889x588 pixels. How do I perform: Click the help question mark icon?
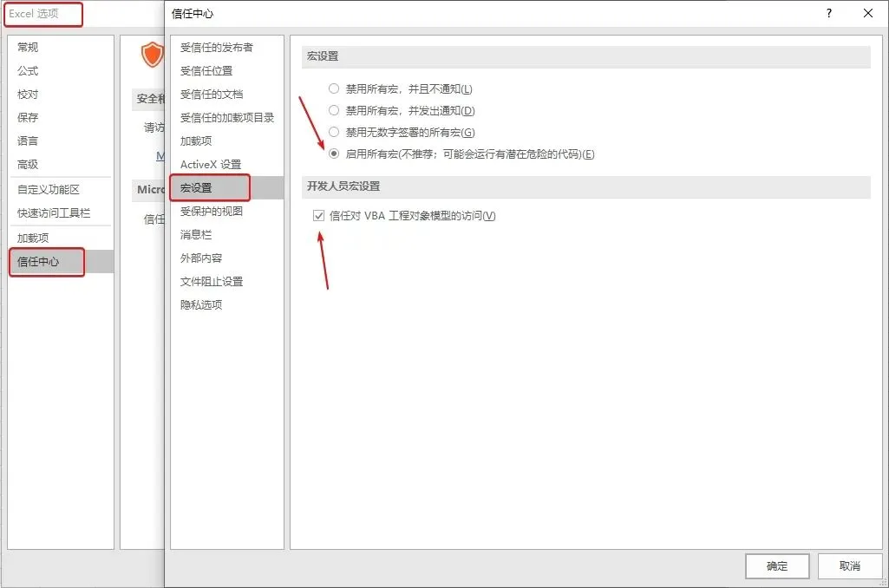tap(829, 13)
